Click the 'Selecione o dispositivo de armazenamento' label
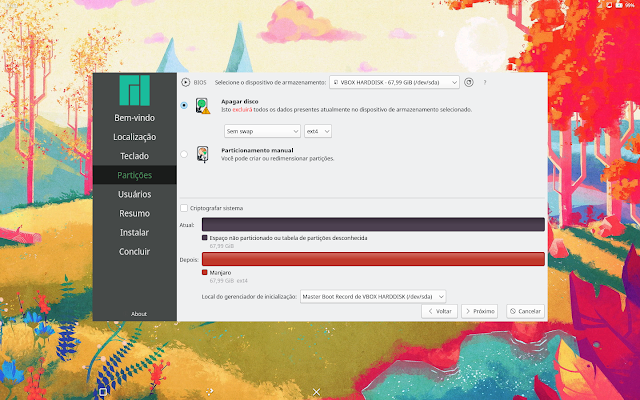The height and width of the screenshot is (400, 640). tap(270, 82)
